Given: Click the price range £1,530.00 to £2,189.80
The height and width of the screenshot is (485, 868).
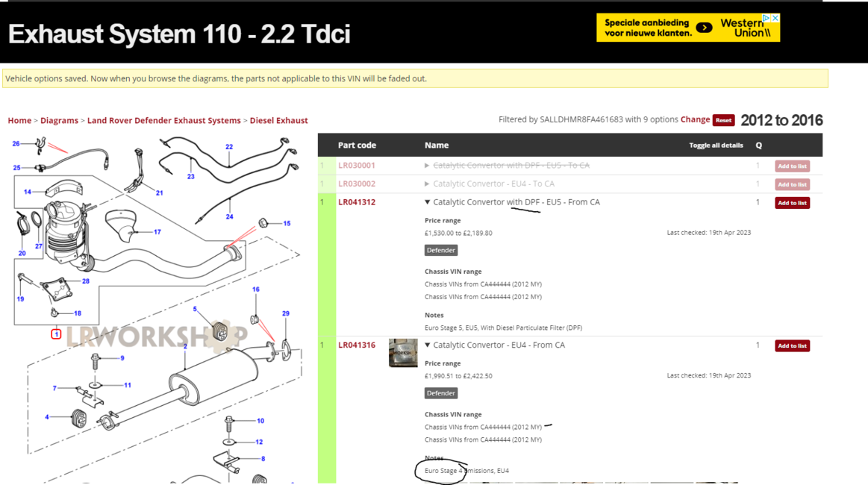Looking at the screenshot, I should (458, 233).
